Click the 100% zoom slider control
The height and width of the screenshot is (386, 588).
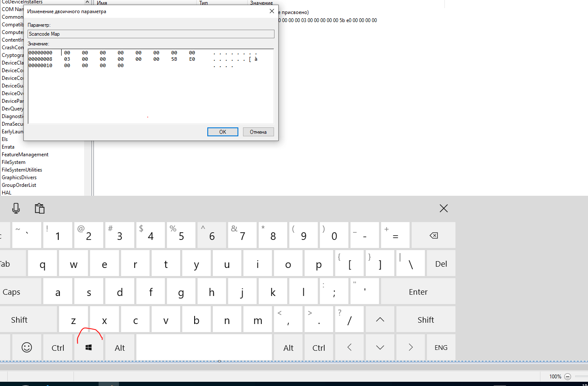point(555,376)
